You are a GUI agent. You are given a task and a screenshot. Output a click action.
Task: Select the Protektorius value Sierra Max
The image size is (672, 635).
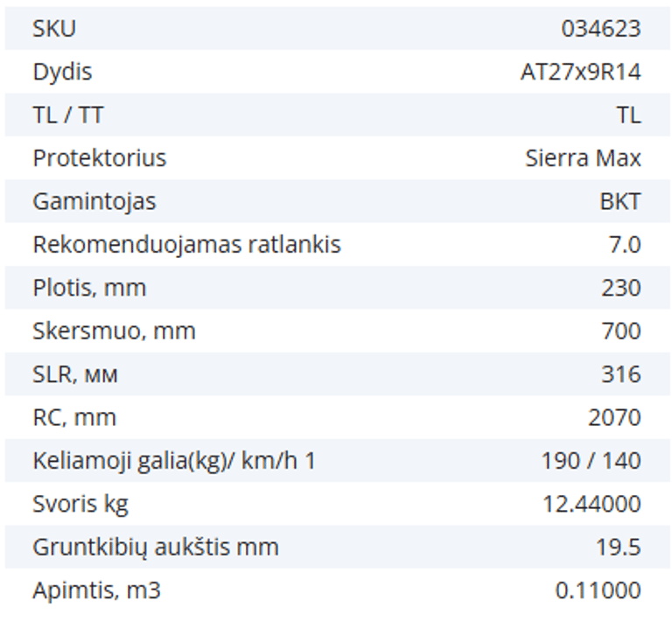click(x=583, y=158)
